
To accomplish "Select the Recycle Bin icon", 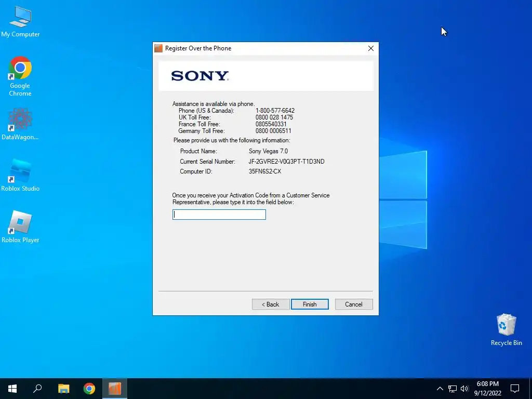I will click(x=506, y=330).
